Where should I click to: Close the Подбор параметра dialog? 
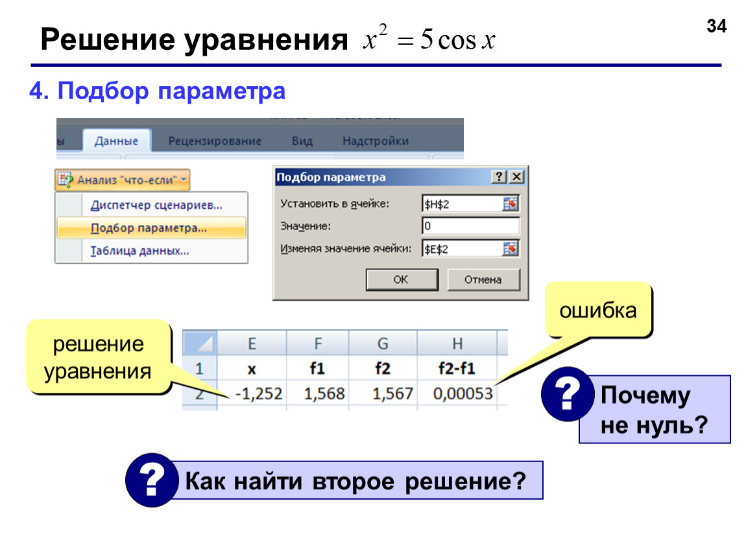(516, 177)
